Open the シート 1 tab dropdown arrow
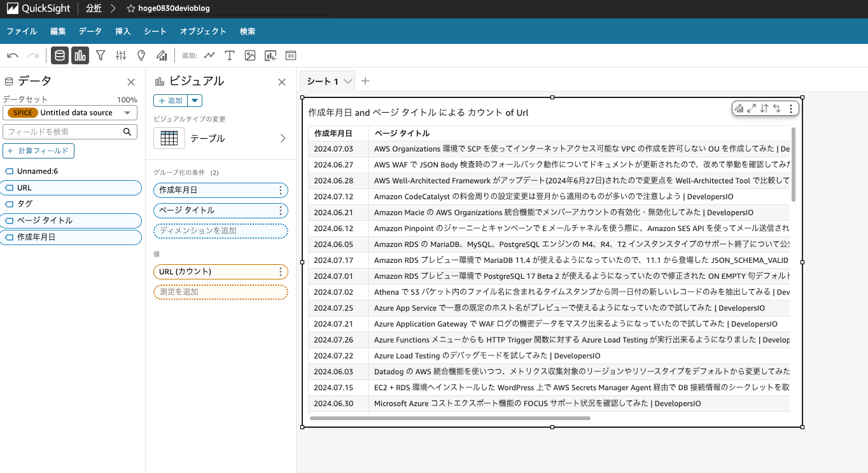The height and width of the screenshot is (473, 868). tap(347, 81)
